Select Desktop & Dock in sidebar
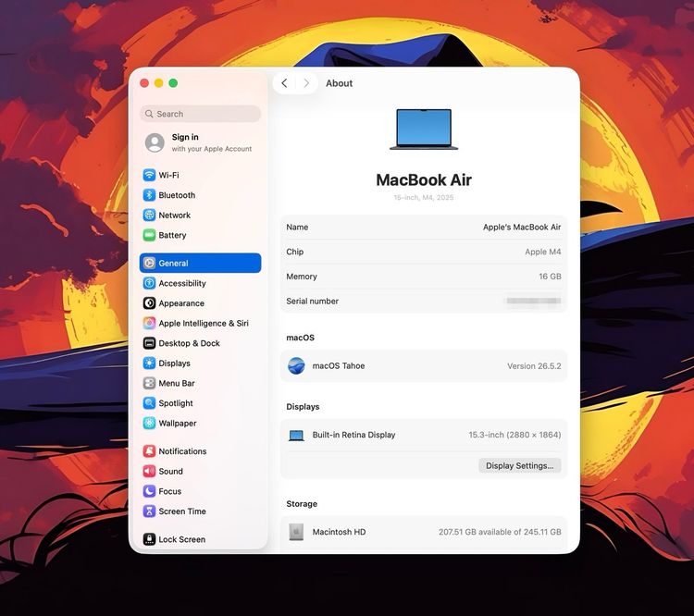694x616 pixels. [x=200, y=343]
